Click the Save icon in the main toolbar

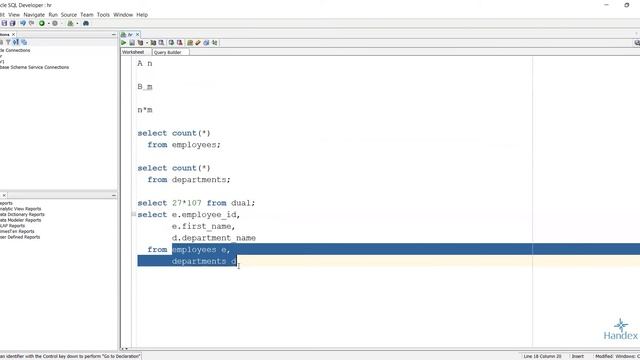pos(4,23)
